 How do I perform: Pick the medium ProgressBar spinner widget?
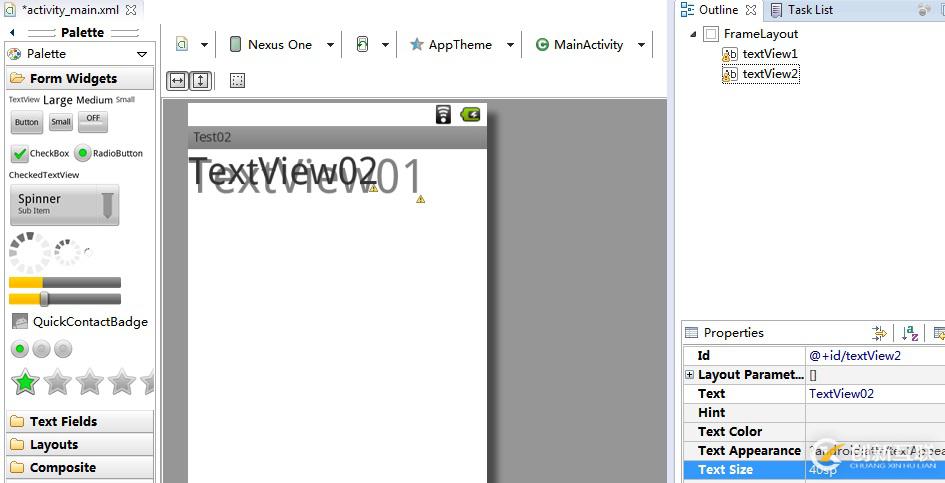[x=67, y=253]
